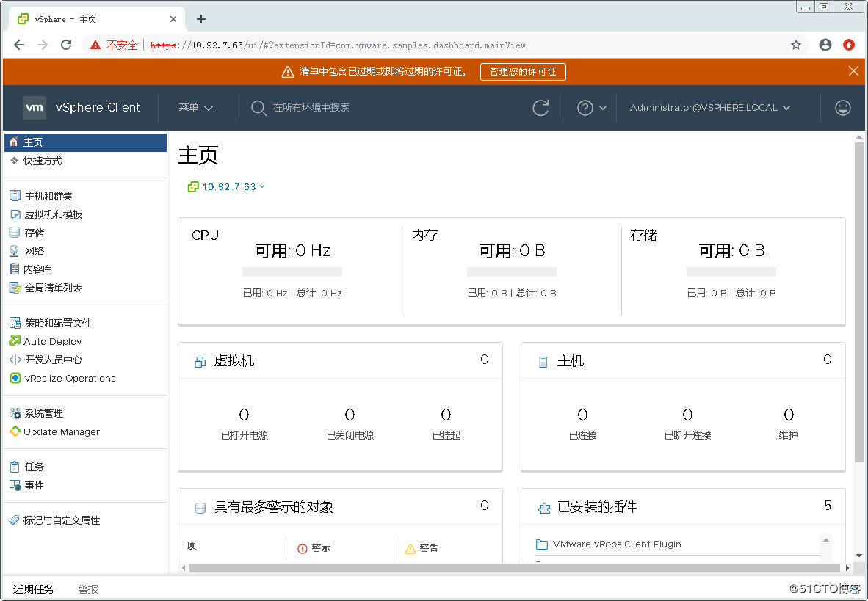
Task: Click the refresh icon in vSphere header
Action: 540,107
